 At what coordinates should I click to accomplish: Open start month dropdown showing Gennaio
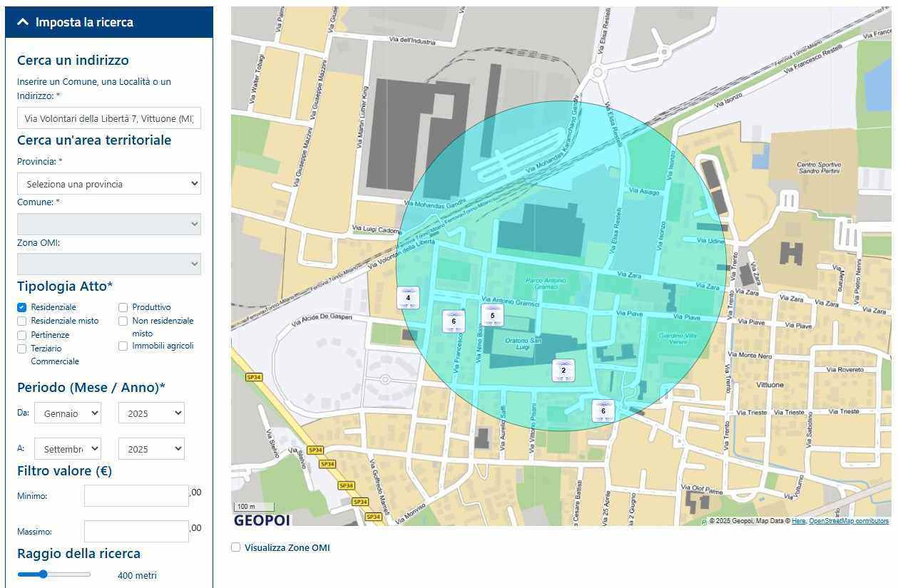(68, 413)
